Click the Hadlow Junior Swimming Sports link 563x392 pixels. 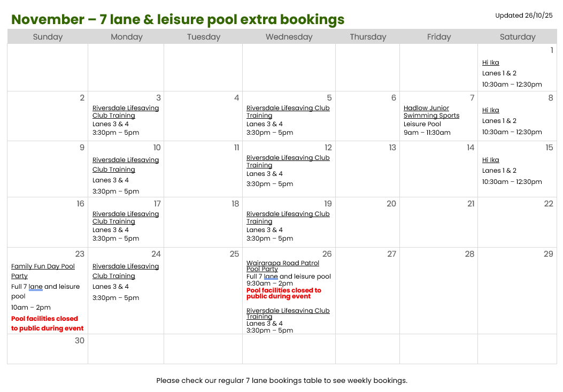point(431,112)
